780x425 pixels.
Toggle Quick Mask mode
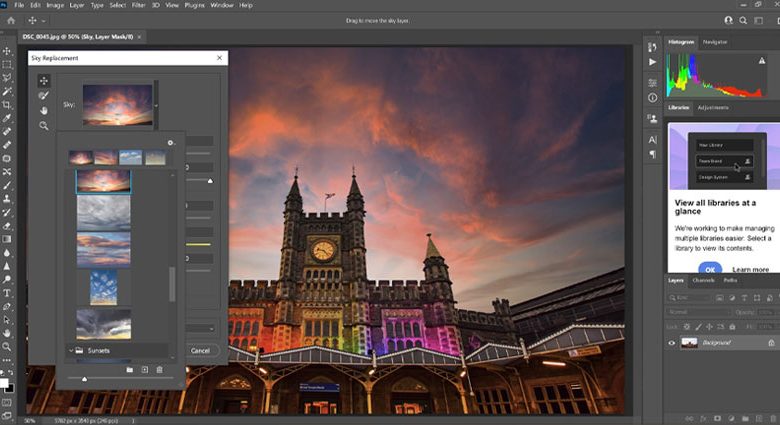(x=7, y=402)
